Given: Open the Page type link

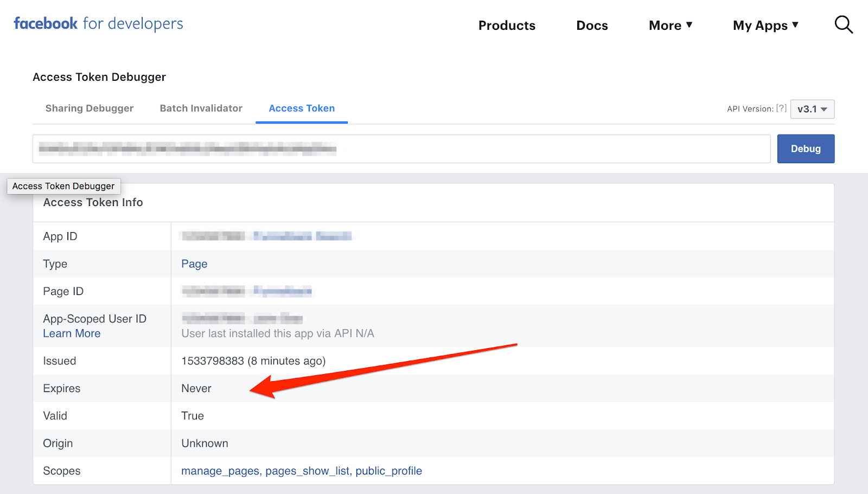Looking at the screenshot, I should click(194, 264).
